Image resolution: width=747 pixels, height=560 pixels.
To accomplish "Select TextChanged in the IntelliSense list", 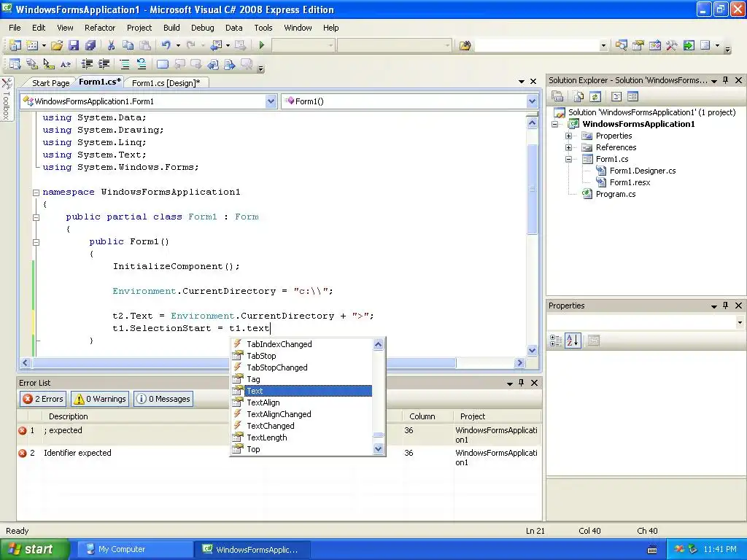I will pyautogui.click(x=271, y=426).
